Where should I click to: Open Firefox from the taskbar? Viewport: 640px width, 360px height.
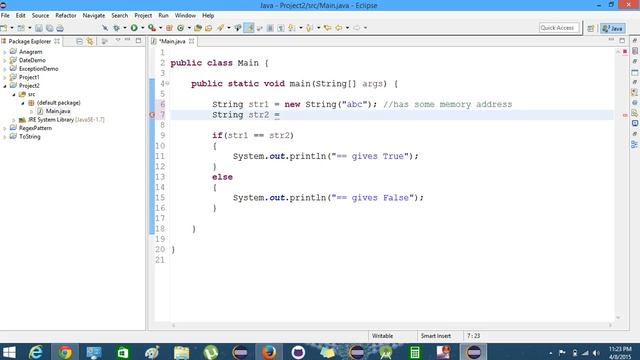[269, 352]
